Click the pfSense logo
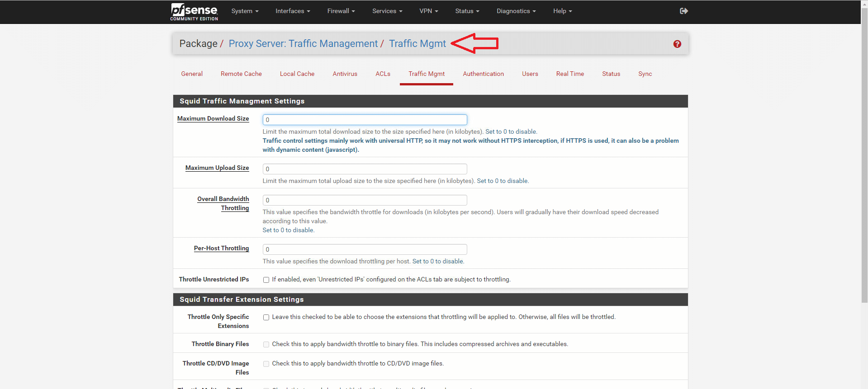The height and width of the screenshot is (389, 868). [194, 12]
